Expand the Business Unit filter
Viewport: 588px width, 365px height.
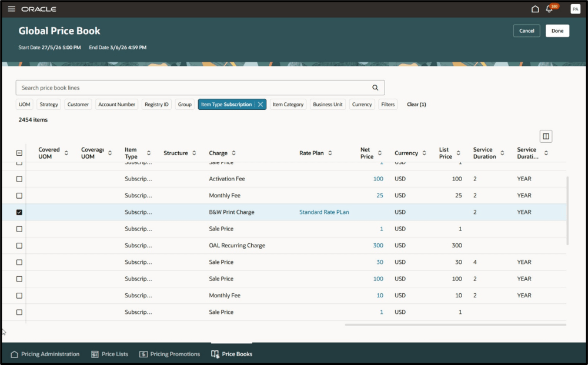click(328, 105)
